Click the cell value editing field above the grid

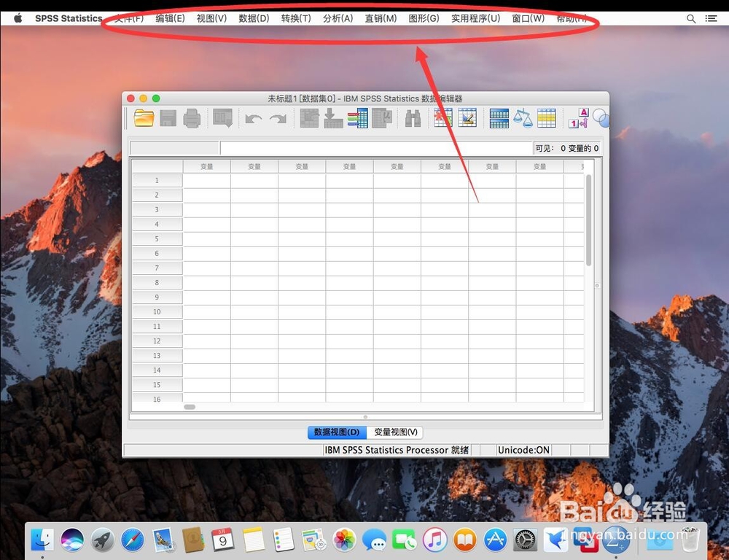point(376,148)
